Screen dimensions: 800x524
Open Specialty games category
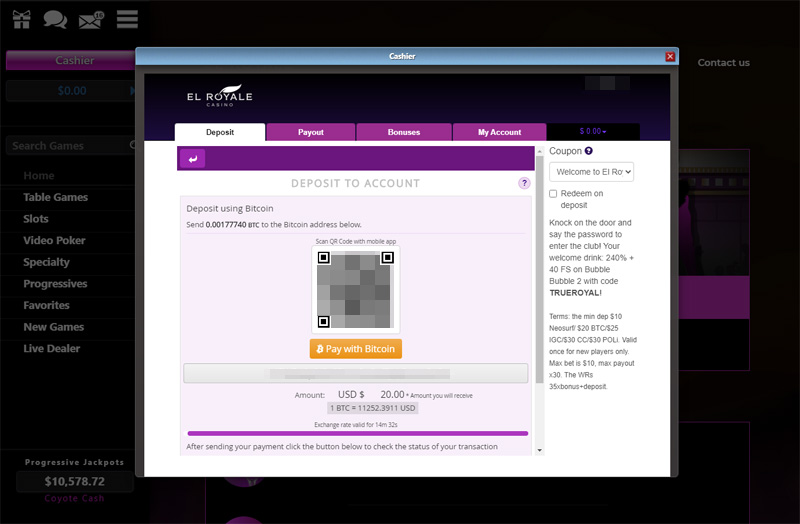[46, 262]
